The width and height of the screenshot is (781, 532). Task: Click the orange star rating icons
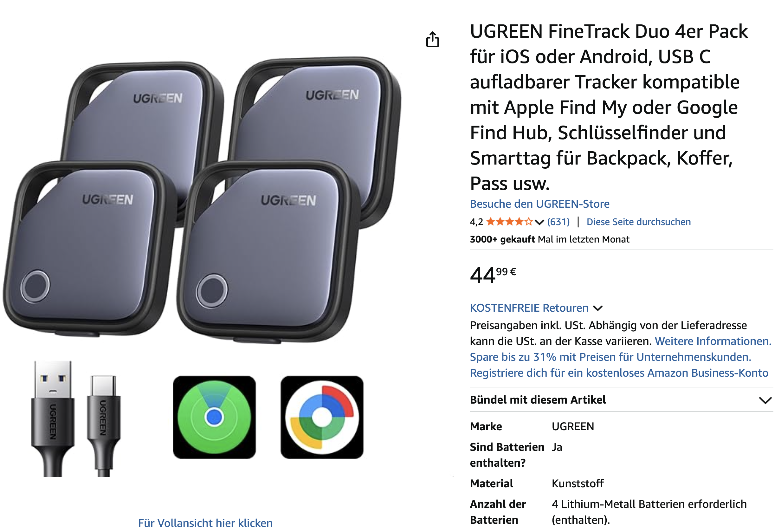tap(509, 222)
